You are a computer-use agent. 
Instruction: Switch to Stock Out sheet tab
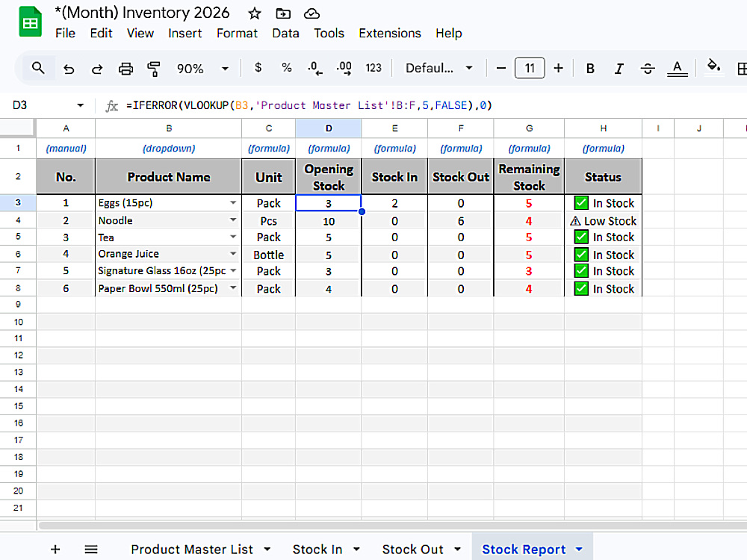click(x=412, y=549)
